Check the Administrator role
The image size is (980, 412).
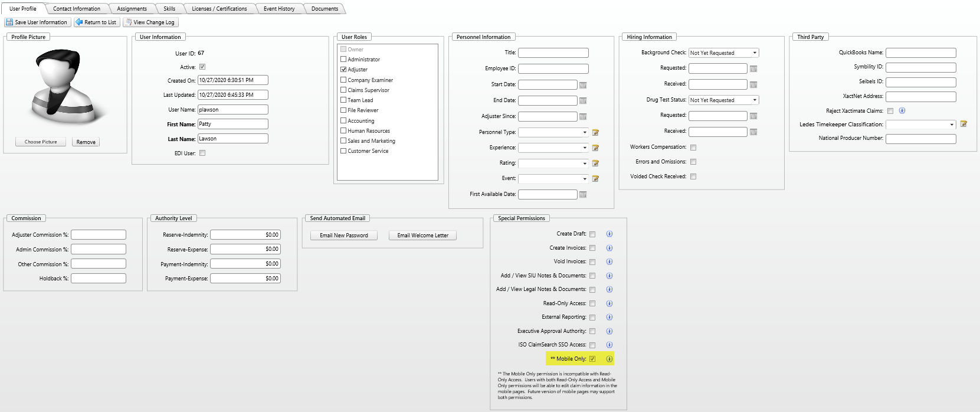tap(343, 59)
